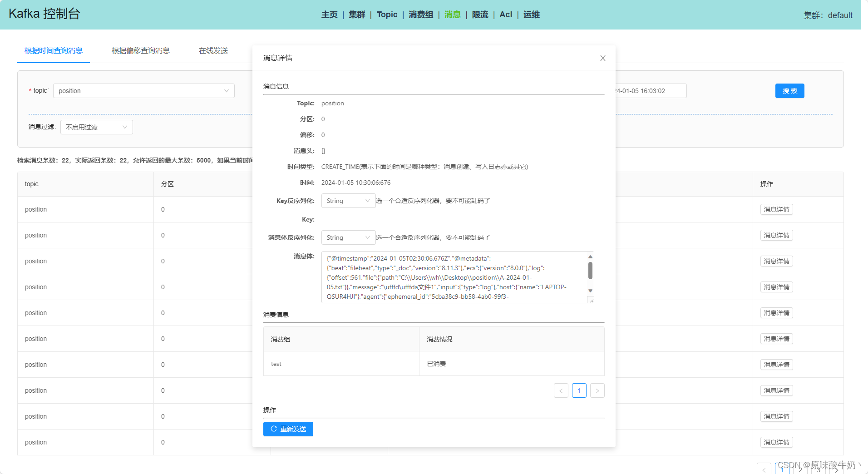Open 消息详情 for the first position row
Viewport: 868px width, 474px height.
click(776, 209)
